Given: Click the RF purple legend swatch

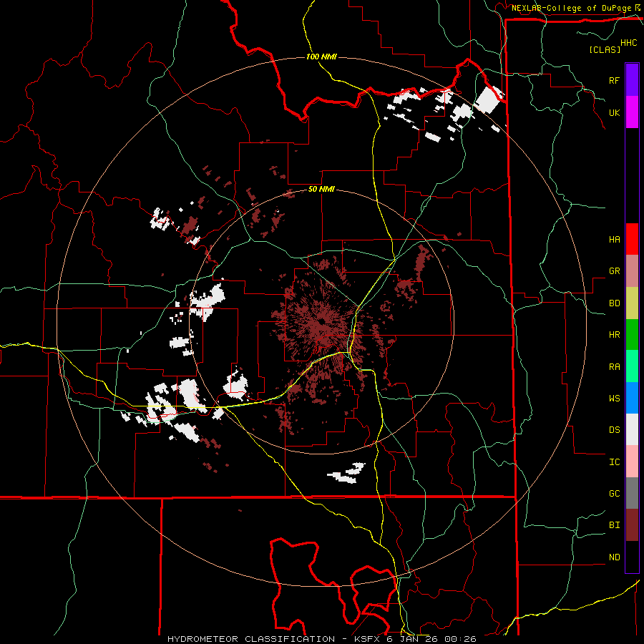Looking at the screenshot, I should pos(632,80).
